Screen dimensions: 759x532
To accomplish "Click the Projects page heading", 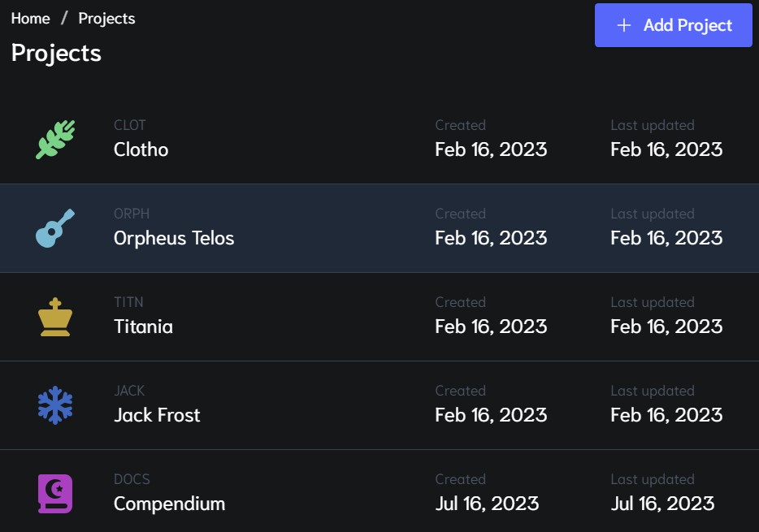I will [56, 53].
